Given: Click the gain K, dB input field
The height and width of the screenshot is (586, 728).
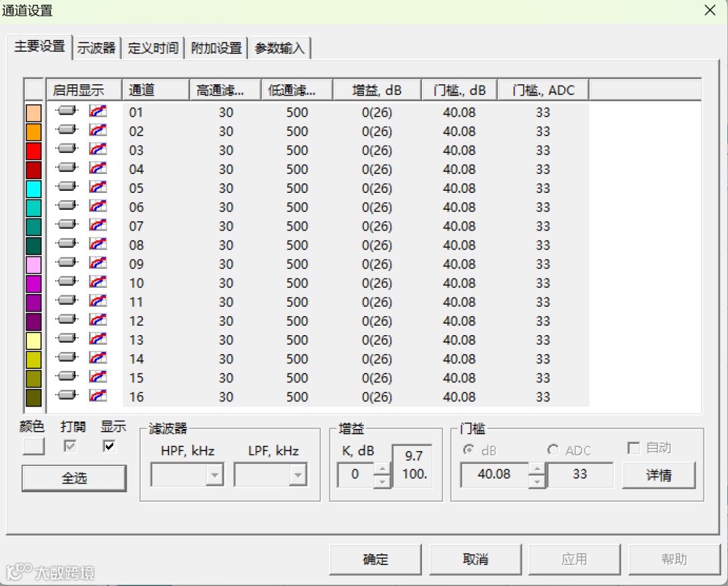Looking at the screenshot, I should click(356, 474).
